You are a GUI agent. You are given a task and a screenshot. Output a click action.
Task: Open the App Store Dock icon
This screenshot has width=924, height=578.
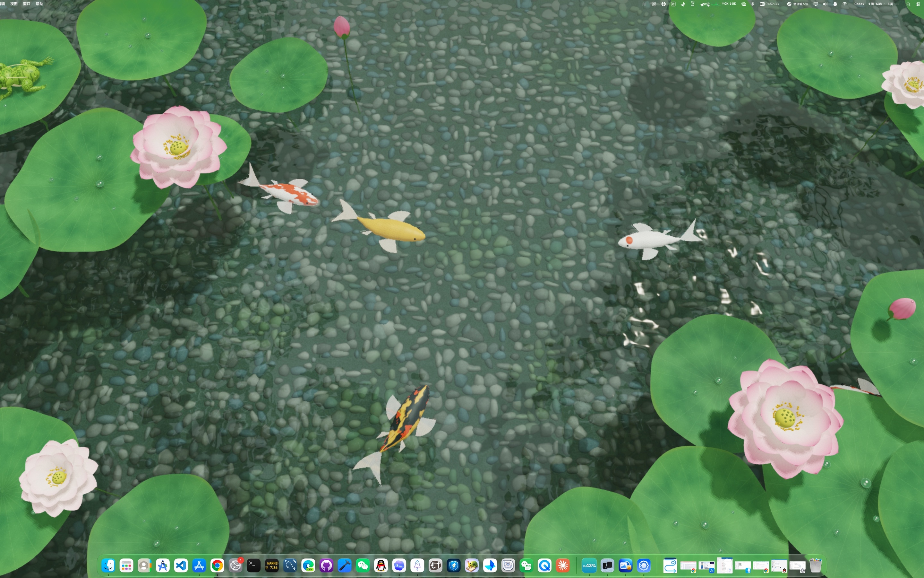point(199,565)
